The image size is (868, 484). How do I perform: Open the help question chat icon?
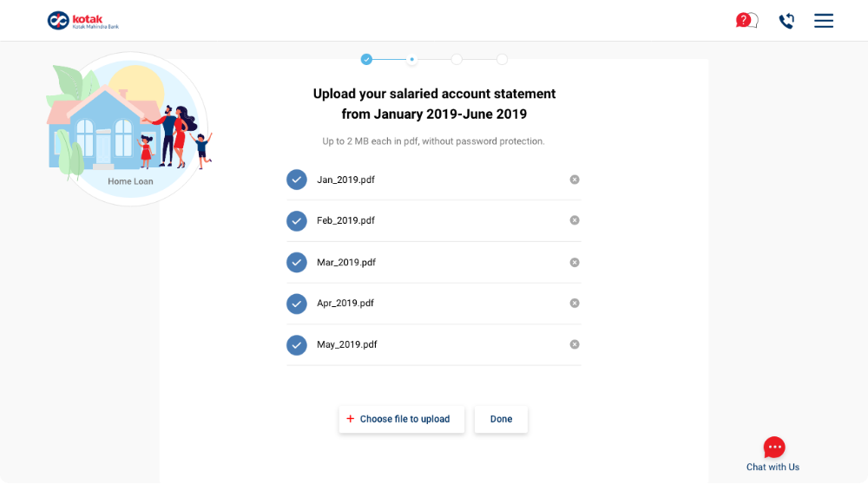(746, 21)
